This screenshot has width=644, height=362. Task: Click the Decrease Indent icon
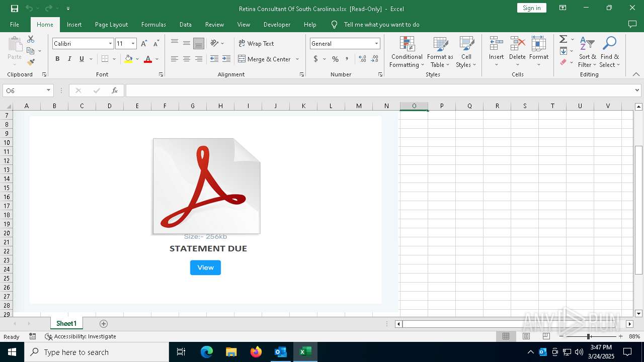pos(214,59)
